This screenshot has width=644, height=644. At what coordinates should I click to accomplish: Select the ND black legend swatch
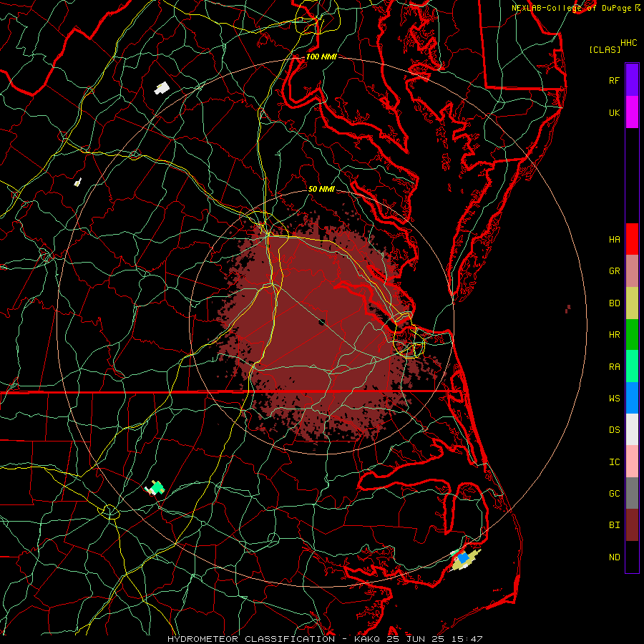(632, 557)
